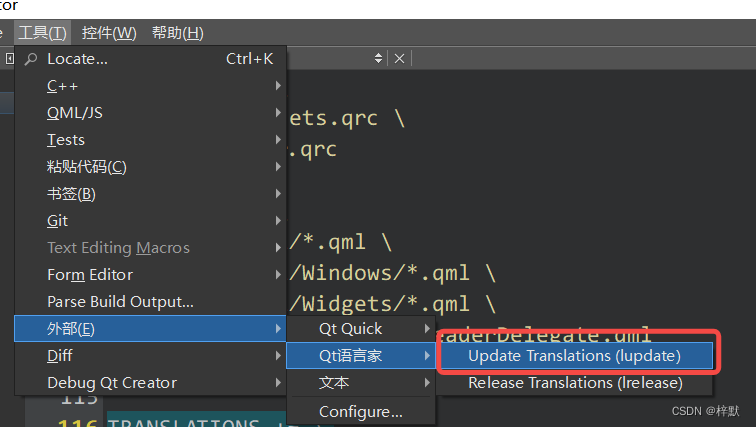Choose Locate... from Tools menu
The width and height of the screenshot is (756, 427).
150,59
